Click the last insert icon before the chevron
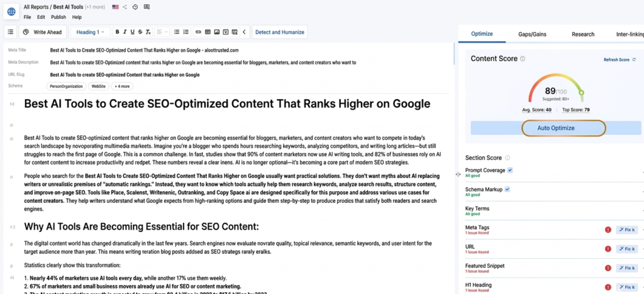 click(235, 32)
